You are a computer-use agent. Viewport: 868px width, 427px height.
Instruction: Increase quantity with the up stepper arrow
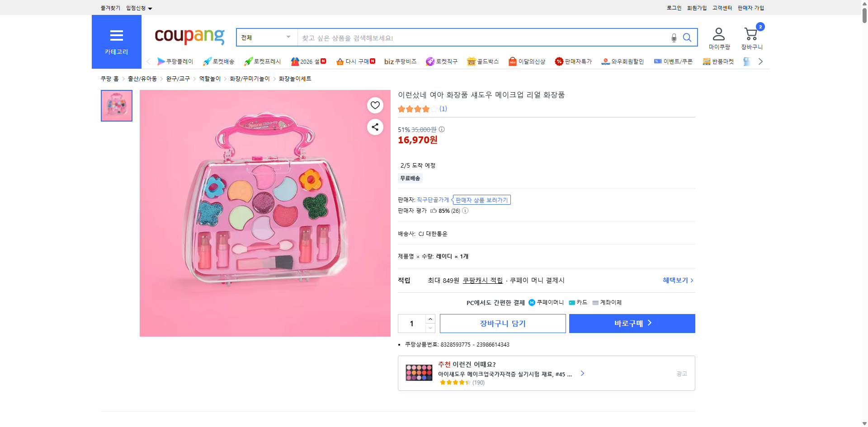(x=430, y=319)
